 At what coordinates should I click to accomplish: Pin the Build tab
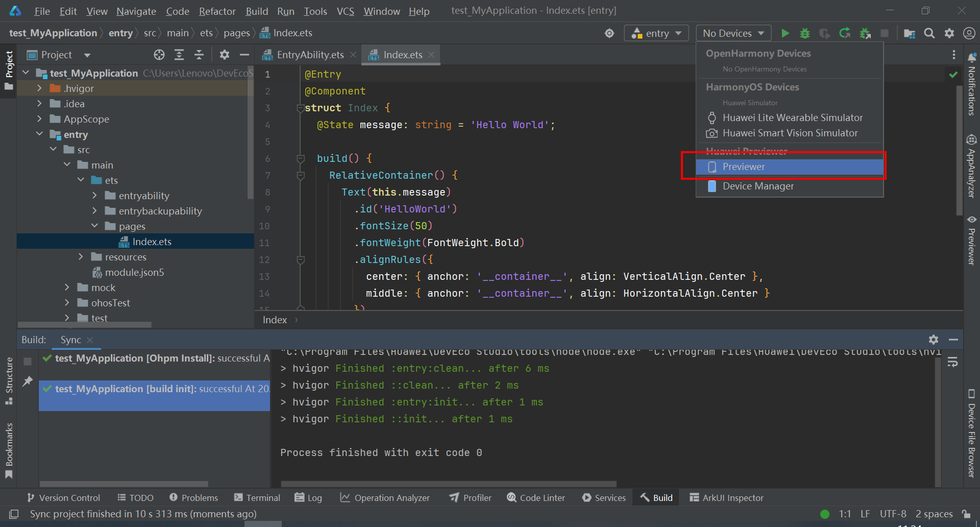[28, 381]
